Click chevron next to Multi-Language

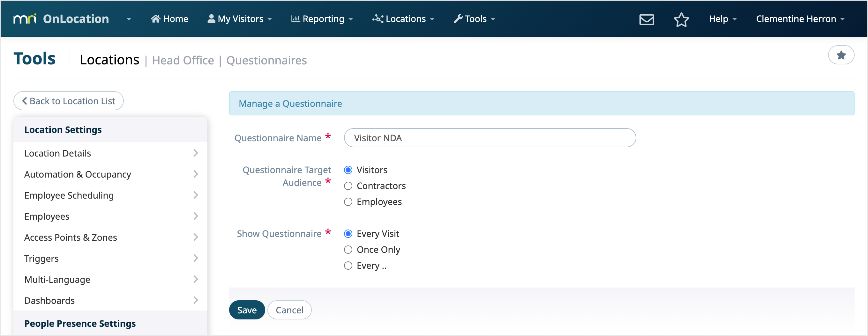[195, 279]
